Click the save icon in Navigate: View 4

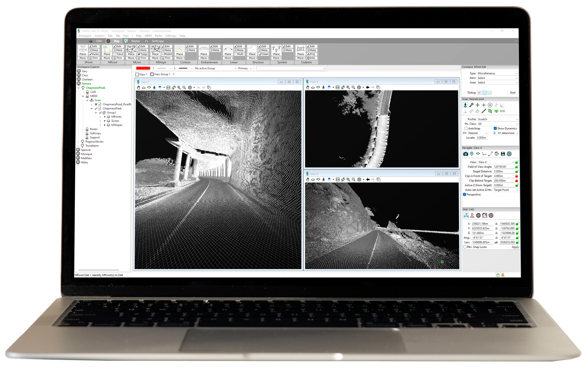click(503, 154)
